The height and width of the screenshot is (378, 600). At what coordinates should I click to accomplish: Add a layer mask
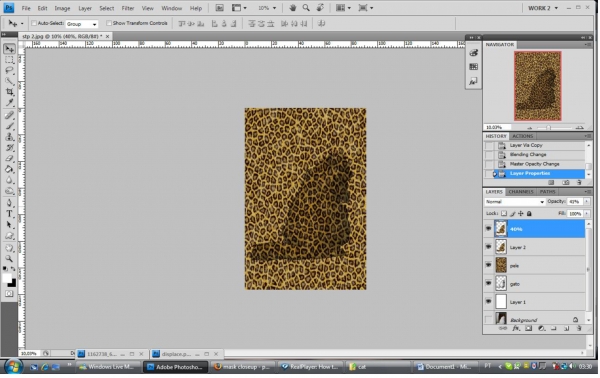coord(528,328)
